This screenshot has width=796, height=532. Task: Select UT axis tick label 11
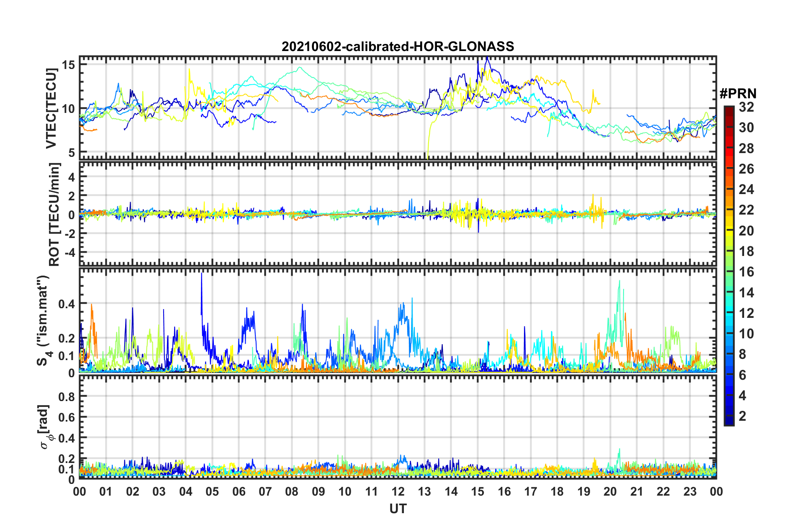372,491
